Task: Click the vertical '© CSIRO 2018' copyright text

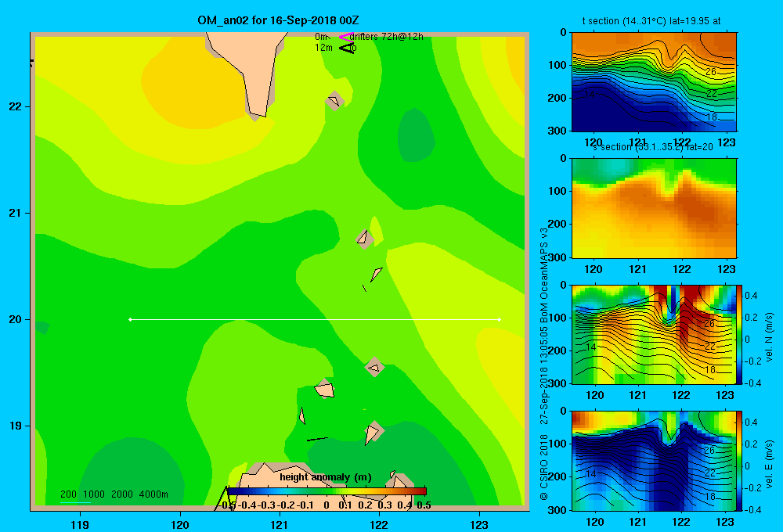Action: tap(544, 466)
